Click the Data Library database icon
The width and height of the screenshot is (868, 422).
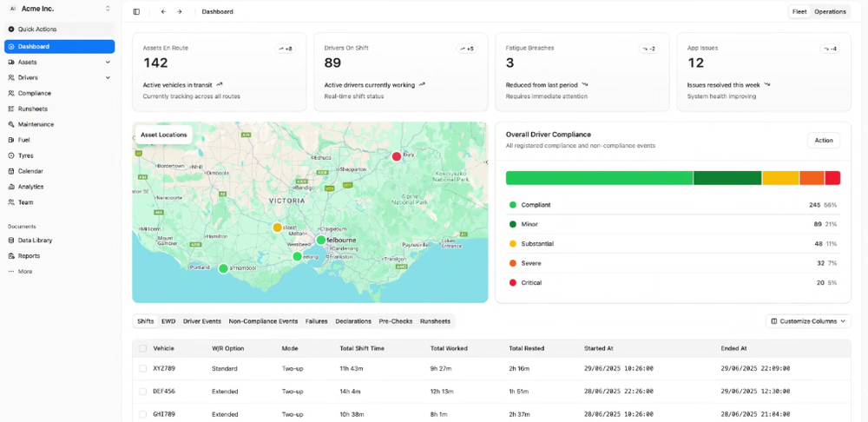tap(11, 241)
